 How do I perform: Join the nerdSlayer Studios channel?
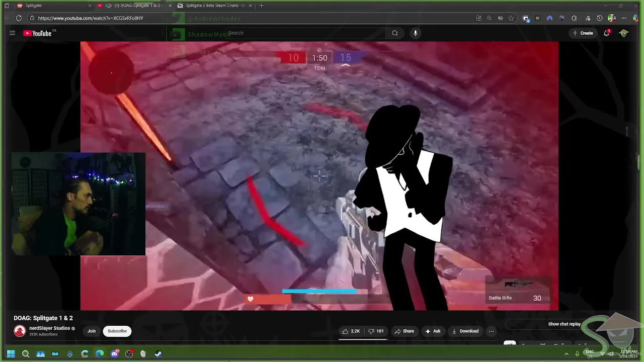pyautogui.click(x=92, y=331)
